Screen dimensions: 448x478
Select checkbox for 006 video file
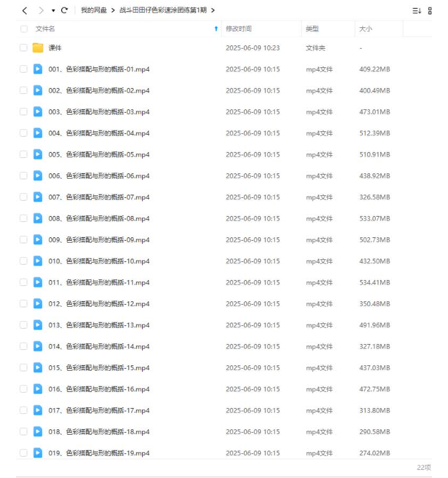point(23,175)
